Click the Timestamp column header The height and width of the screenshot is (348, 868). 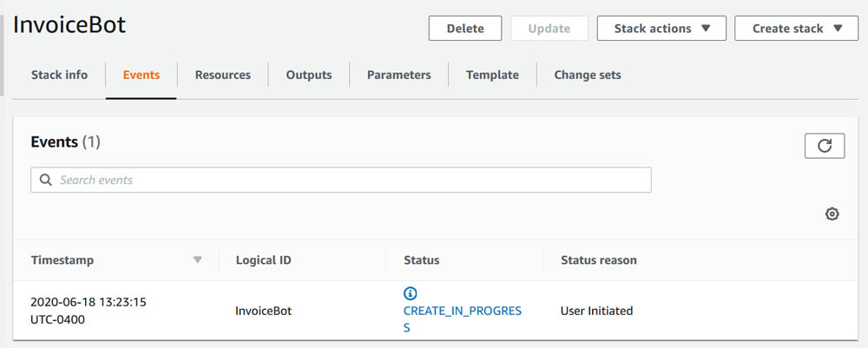[x=62, y=260]
